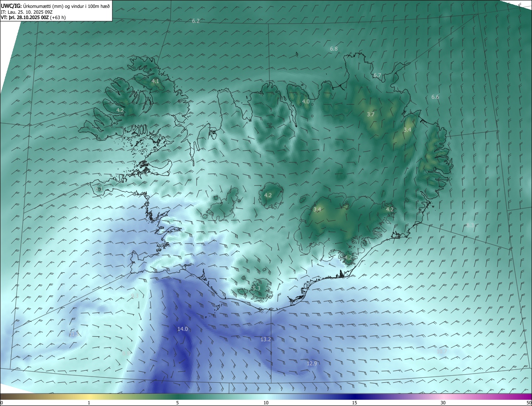Click the 6.8 value on the map
The image size is (532, 406).
[x=334, y=49]
